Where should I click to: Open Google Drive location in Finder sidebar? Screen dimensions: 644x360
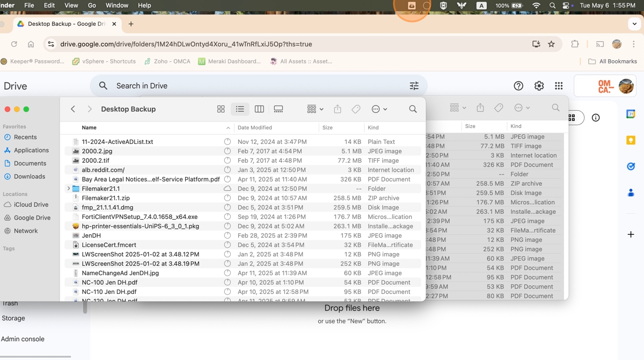[x=32, y=218]
